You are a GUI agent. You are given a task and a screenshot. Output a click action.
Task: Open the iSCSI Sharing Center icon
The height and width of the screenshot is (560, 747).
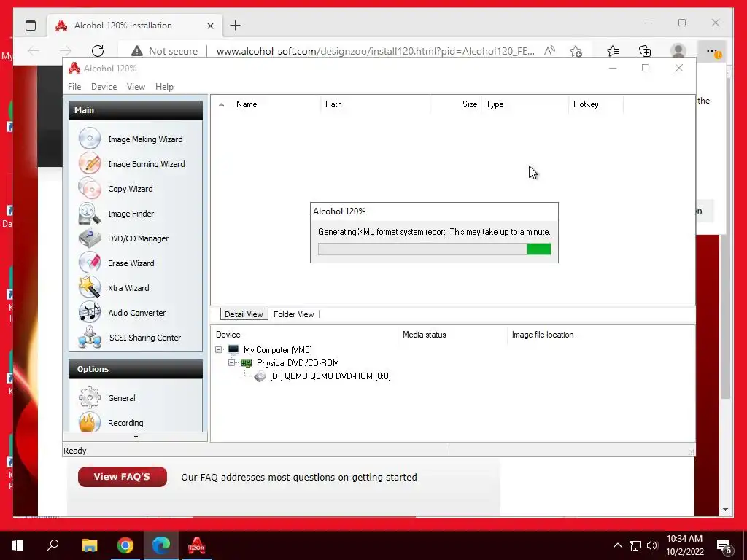[90, 337]
